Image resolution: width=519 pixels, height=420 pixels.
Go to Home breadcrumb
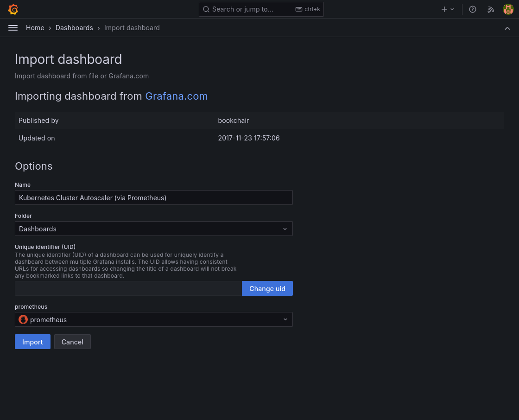tap(35, 28)
